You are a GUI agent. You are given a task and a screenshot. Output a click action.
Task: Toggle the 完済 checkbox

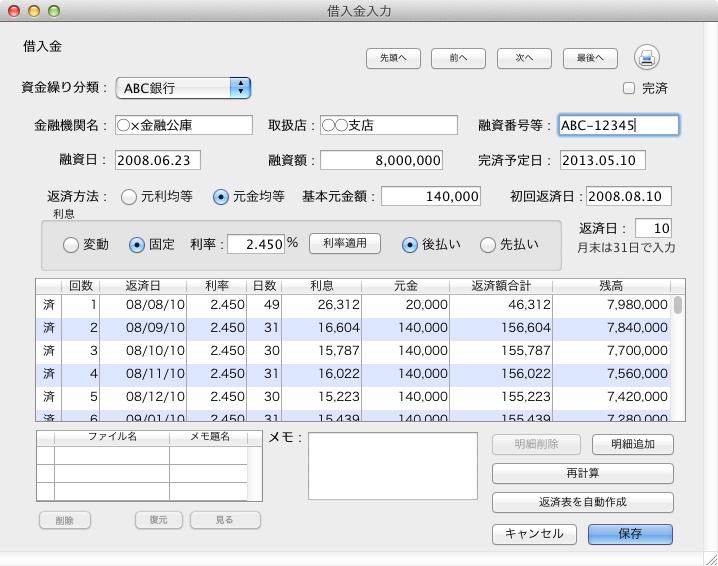(629, 88)
